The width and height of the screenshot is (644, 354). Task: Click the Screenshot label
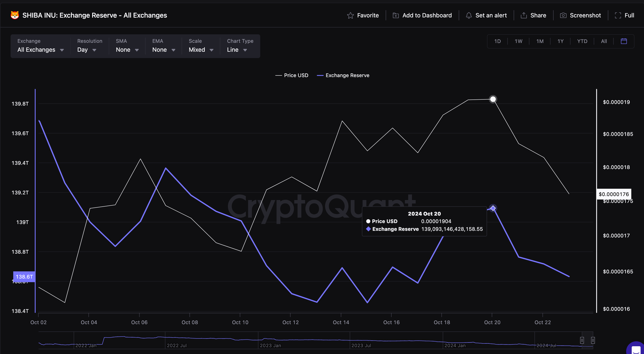585,16
